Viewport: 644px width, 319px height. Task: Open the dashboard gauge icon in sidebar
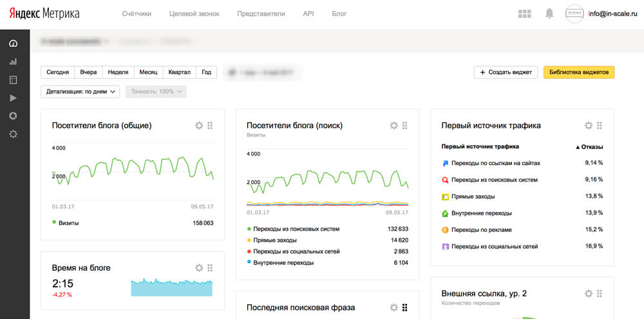coord(13,44)
